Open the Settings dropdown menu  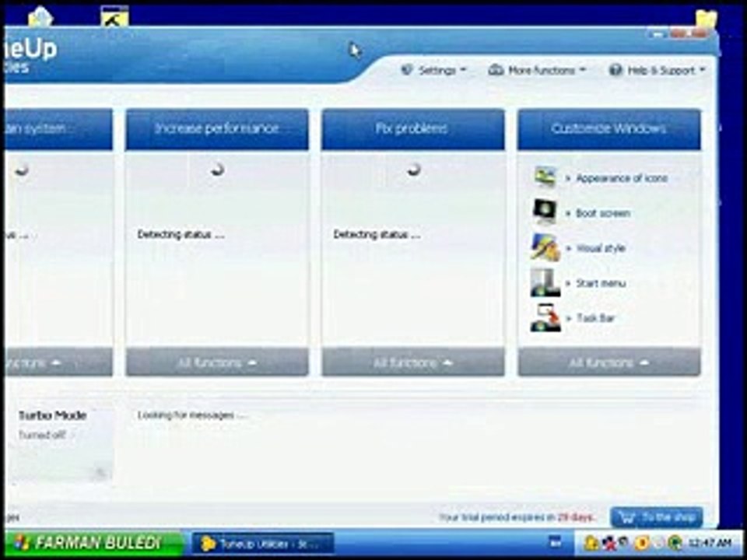(433, 71)
